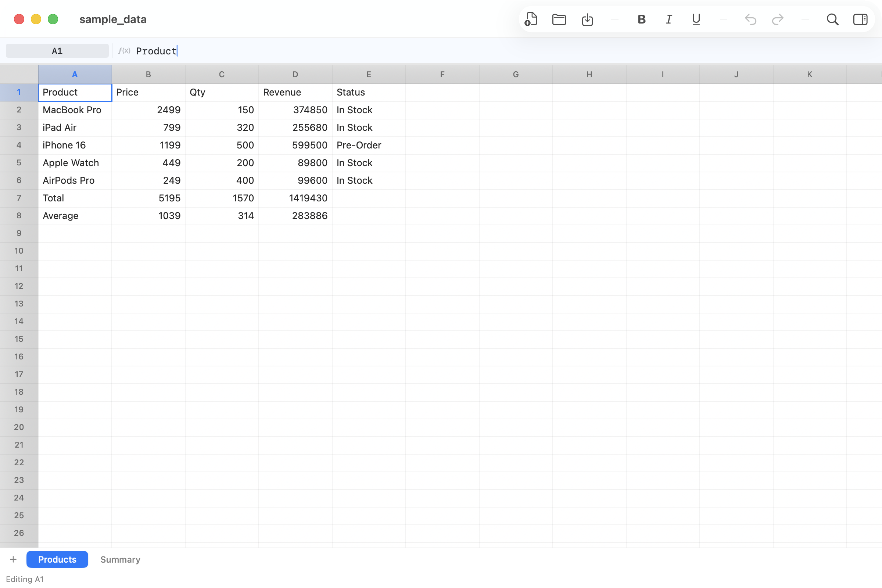Select the Products sheet tab
882x588 pixels.
click(x=57, y=559)
